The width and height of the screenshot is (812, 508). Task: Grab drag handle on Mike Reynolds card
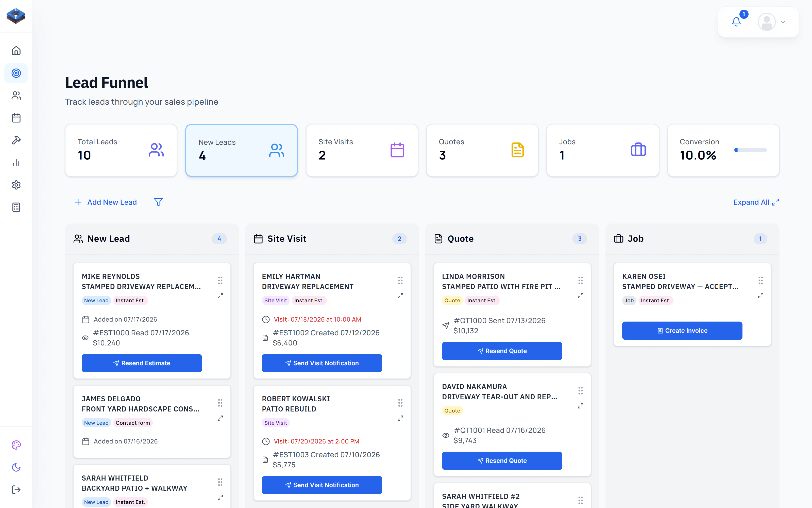(220, 280)
